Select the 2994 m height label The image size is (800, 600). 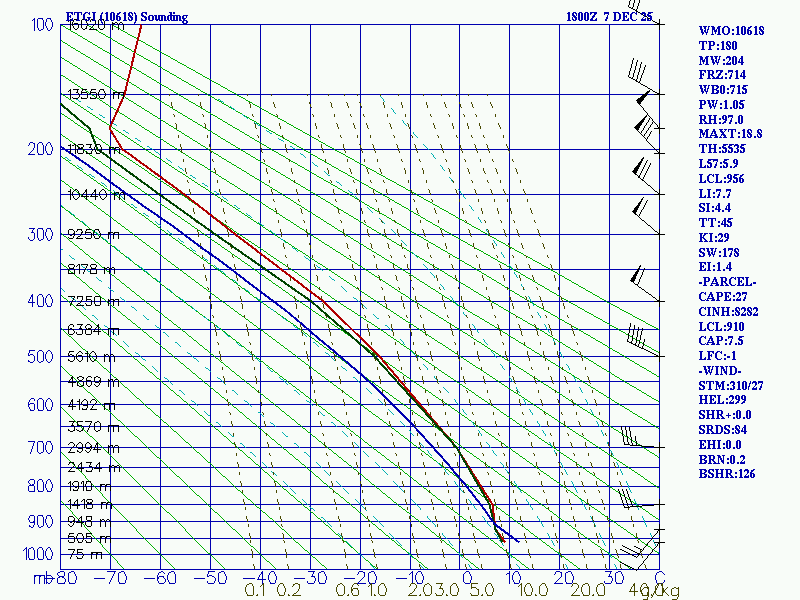coord(93,448)
